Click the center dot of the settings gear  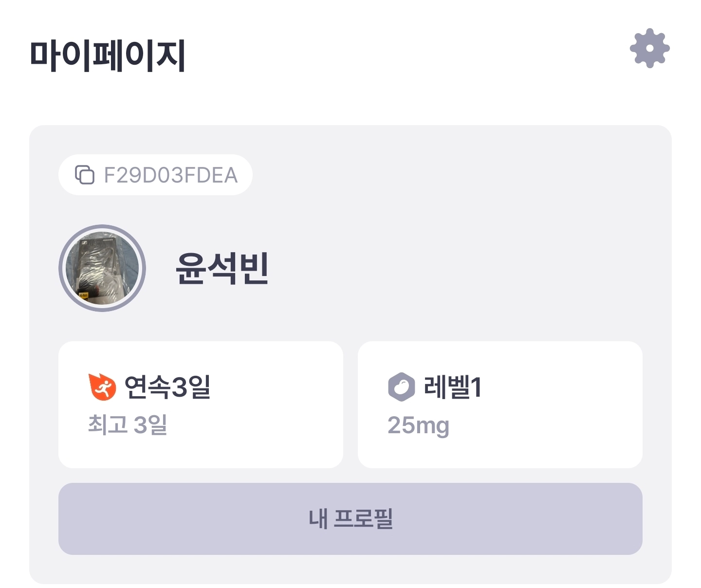tap(649, 48)
